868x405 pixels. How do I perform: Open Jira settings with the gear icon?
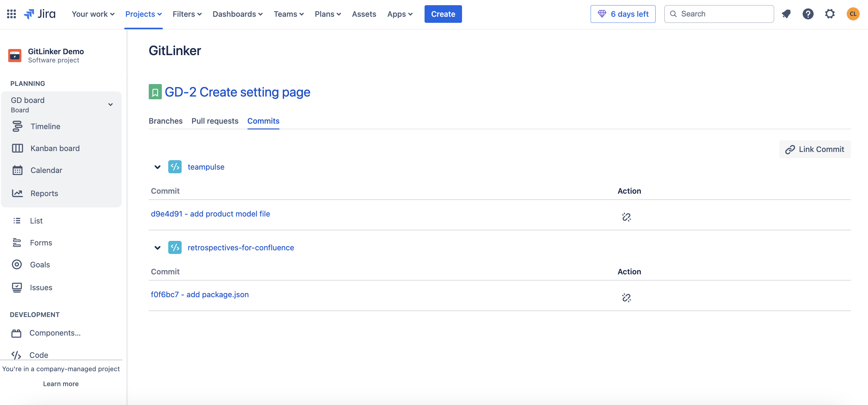click(x=830, y=14)
